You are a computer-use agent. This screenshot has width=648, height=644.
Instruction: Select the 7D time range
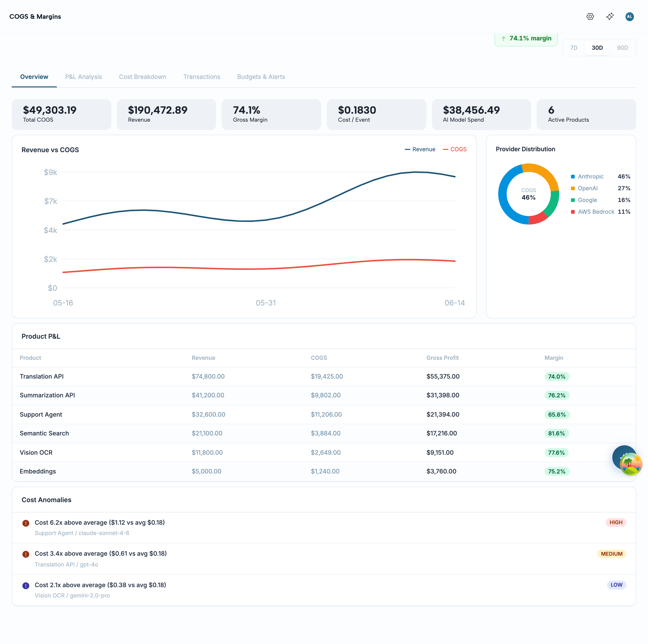click(x=574, y=48)
